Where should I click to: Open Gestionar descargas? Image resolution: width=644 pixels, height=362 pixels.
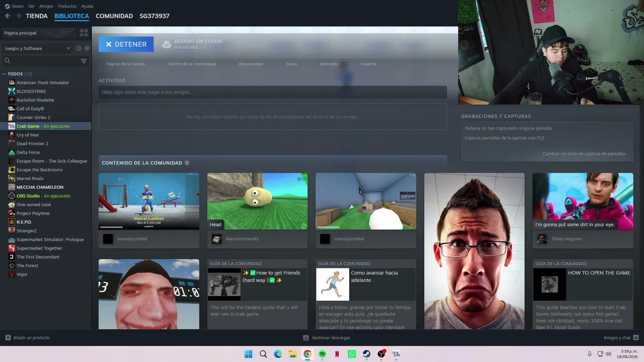tap(327, 338)
